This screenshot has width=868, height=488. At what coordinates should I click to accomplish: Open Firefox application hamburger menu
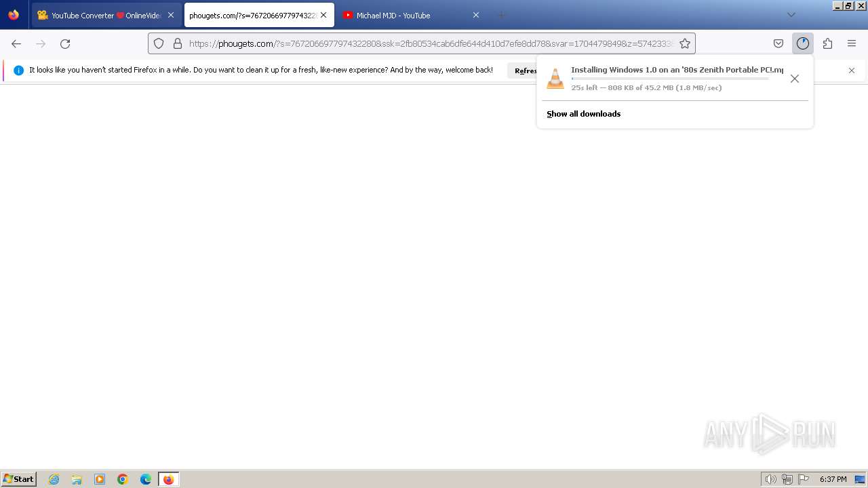tap(852, 43)
